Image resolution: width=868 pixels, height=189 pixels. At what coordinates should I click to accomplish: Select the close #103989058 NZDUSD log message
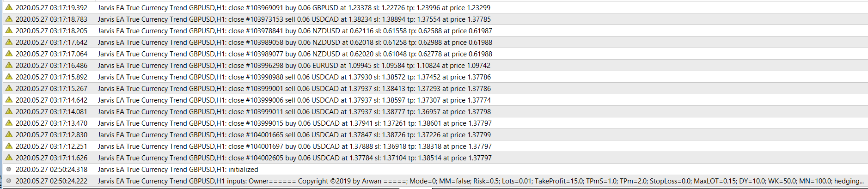295,43
